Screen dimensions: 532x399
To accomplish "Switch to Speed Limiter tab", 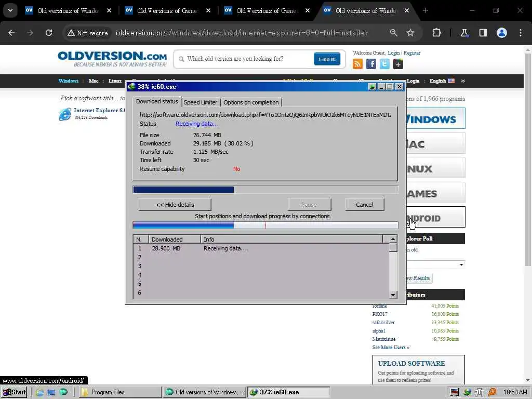I will pos(200,102).
